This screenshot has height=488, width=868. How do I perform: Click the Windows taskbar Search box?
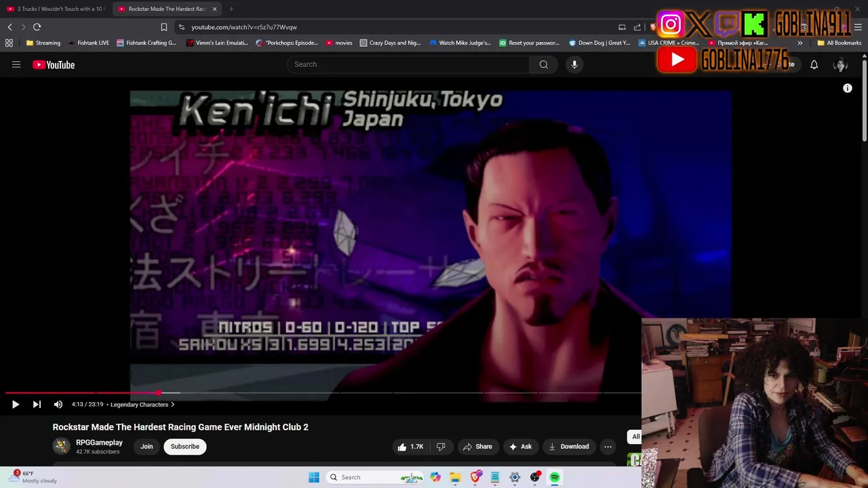click(x=373, y=477)
